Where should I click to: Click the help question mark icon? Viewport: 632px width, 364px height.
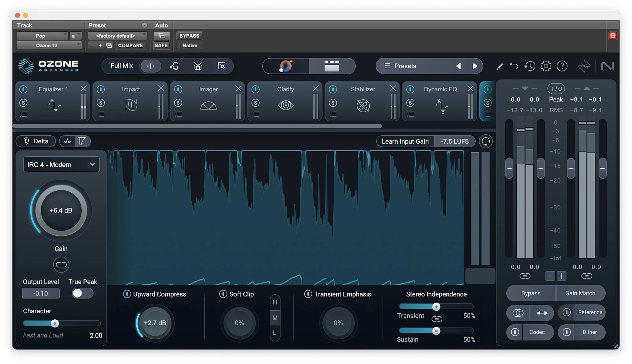click(562, 66)
